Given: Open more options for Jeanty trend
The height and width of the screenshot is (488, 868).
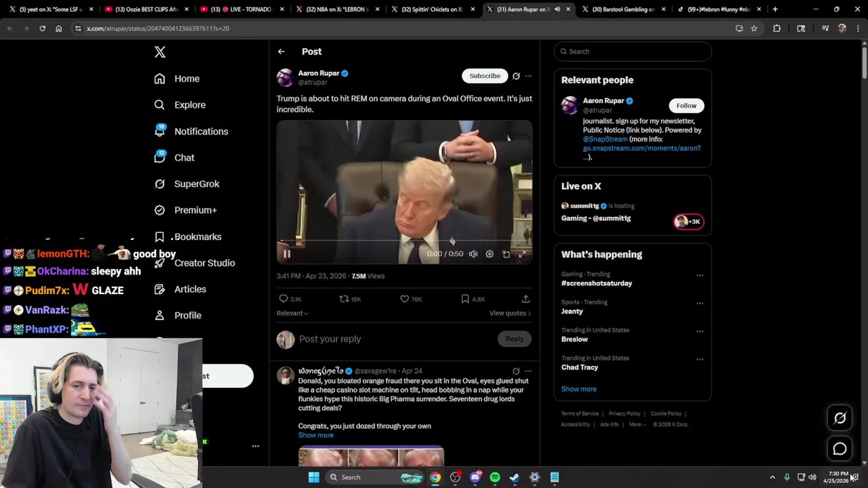Looking at the screenshot, I should (700, 303).
